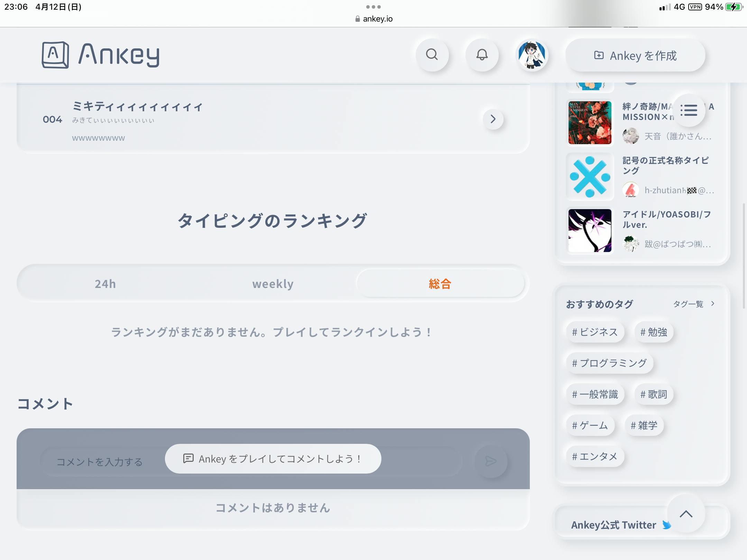The image size is (747, 560).
Task: Select the #ゲーム tag
Action: [590, 425]
